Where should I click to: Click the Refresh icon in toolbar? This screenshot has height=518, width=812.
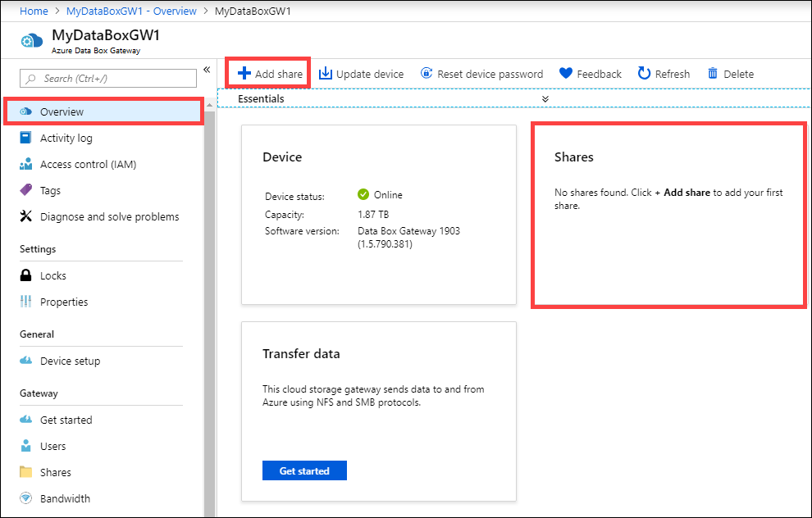pos(645,74)
